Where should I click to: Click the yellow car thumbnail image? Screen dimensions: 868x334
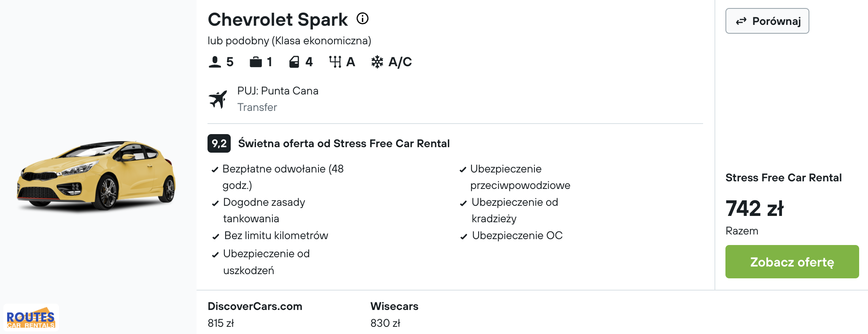(x=96, y=175)
